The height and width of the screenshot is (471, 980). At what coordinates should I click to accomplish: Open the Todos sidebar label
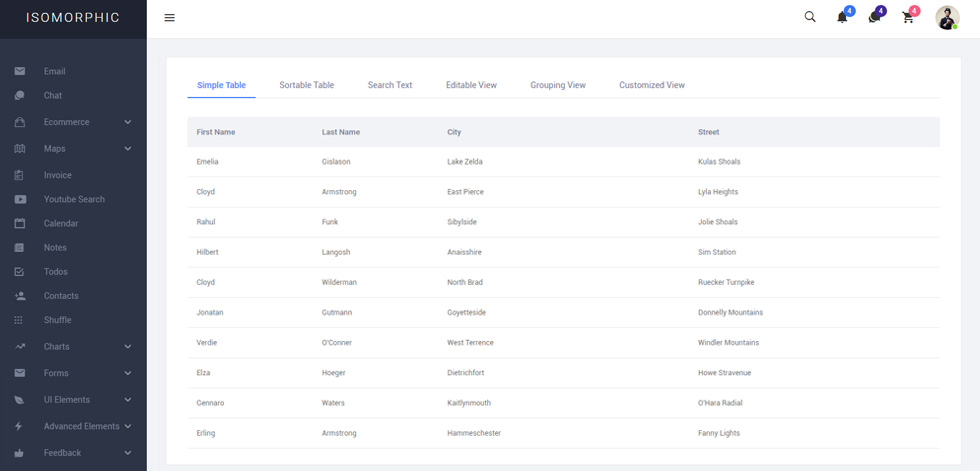point(56,272)
